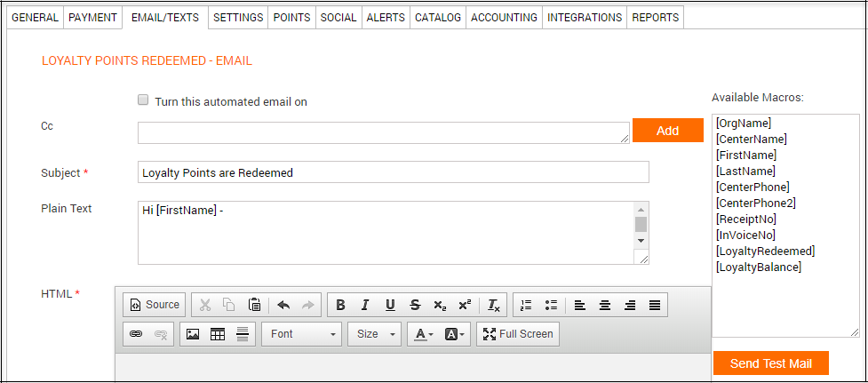Undo the last edit

283,305
